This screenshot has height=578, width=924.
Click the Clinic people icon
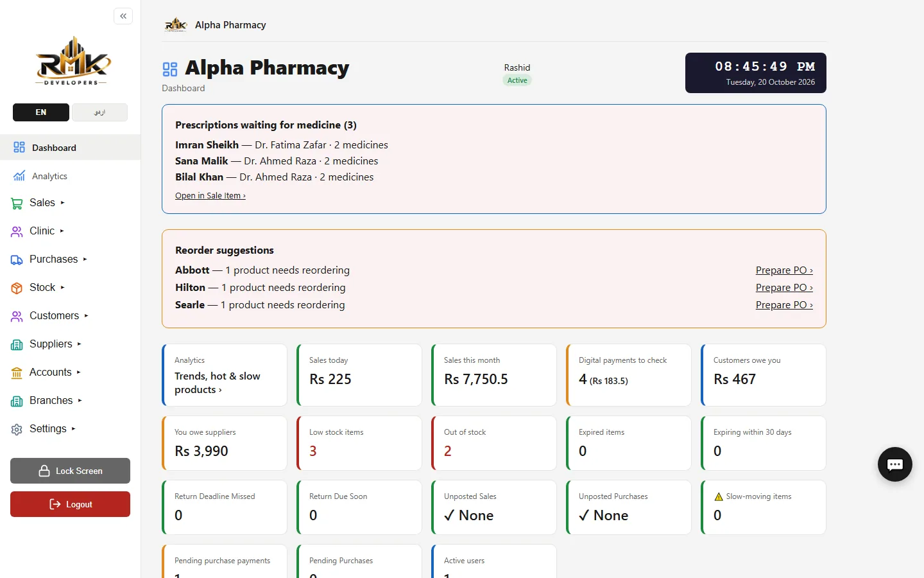coord(17,232)
